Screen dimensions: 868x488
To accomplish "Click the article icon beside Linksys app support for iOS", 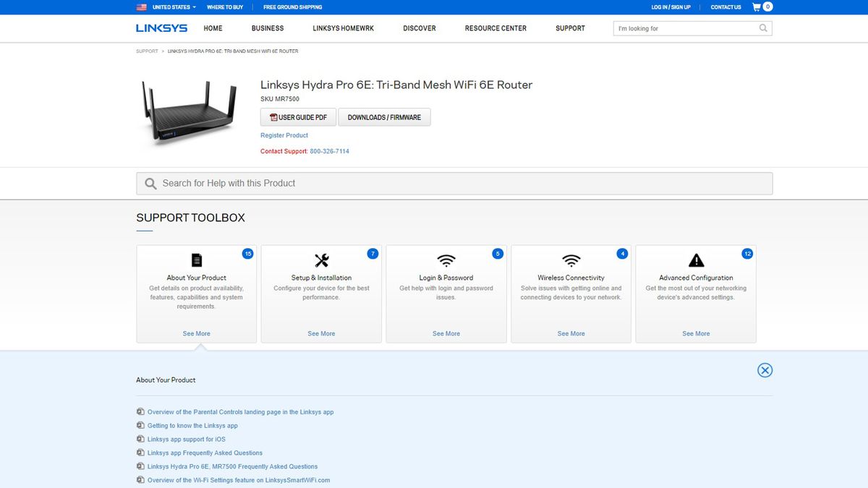I will (x=140, y=439).
